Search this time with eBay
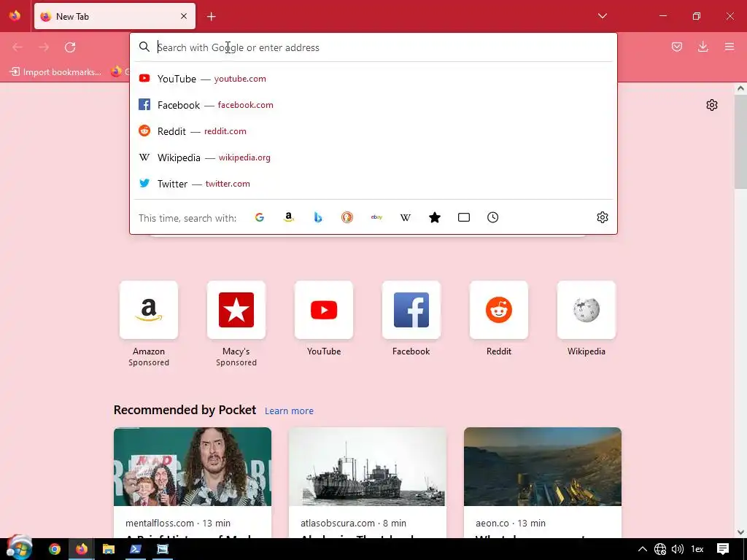747x560 pixels. coord(376,217)
